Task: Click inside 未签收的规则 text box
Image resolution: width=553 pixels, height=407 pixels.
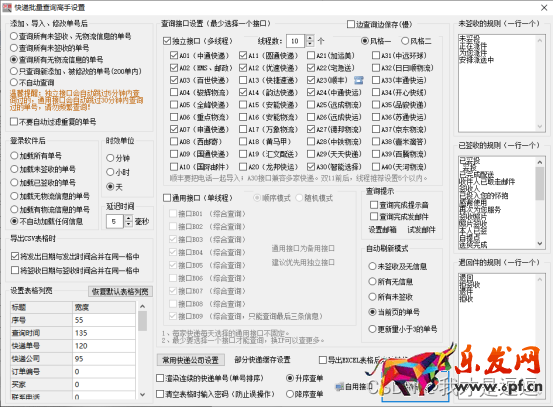Action: tap(502, 83)
